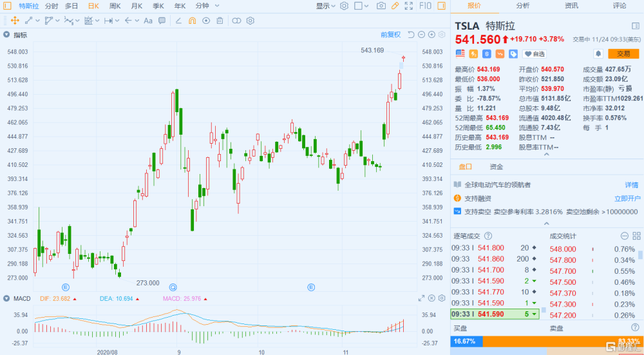Screen dimensions: 644x355
Task: Open arrow tool dropdown arrow
Action: 137,21
